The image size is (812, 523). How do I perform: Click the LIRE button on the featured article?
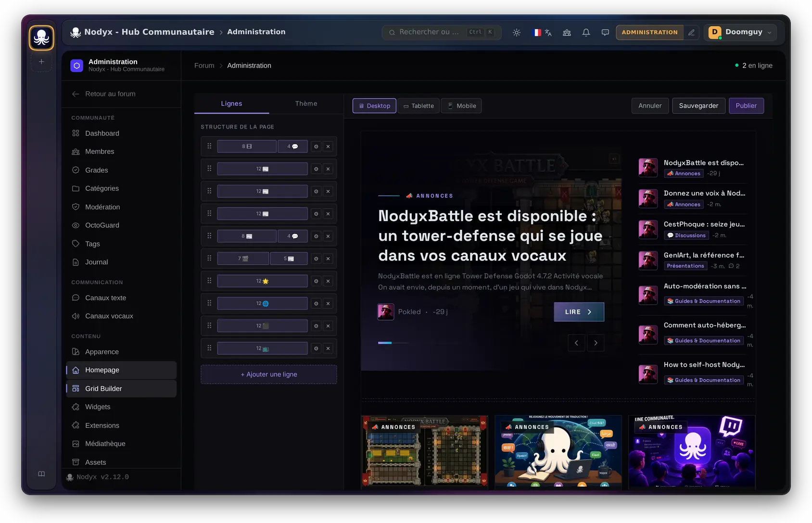coord(579,312)
